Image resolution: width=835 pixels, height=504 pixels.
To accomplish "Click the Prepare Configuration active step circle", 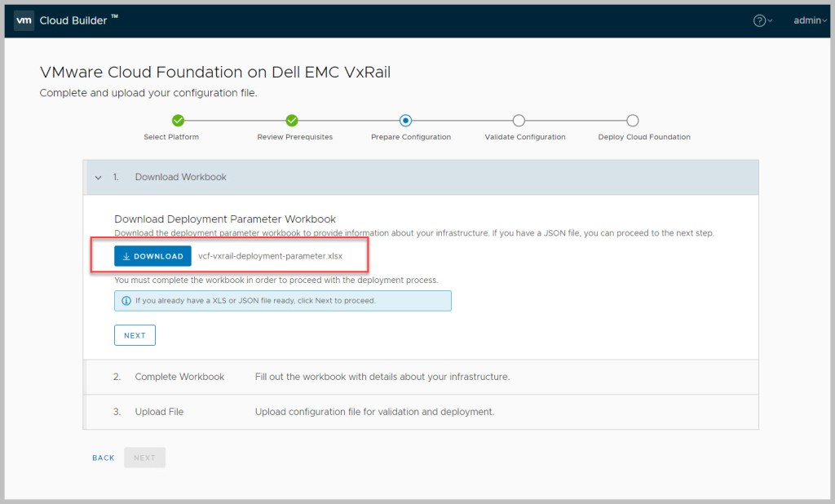I will coord(405,121).
